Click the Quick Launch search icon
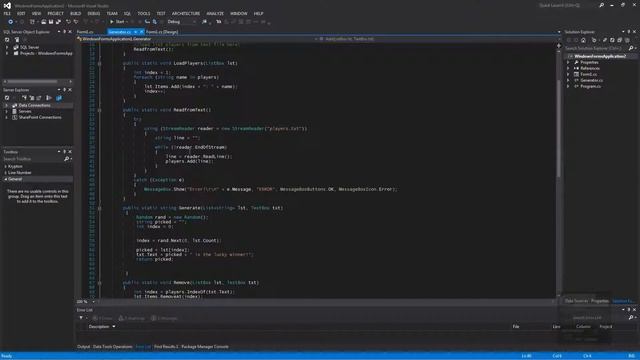 click(601, 5)
